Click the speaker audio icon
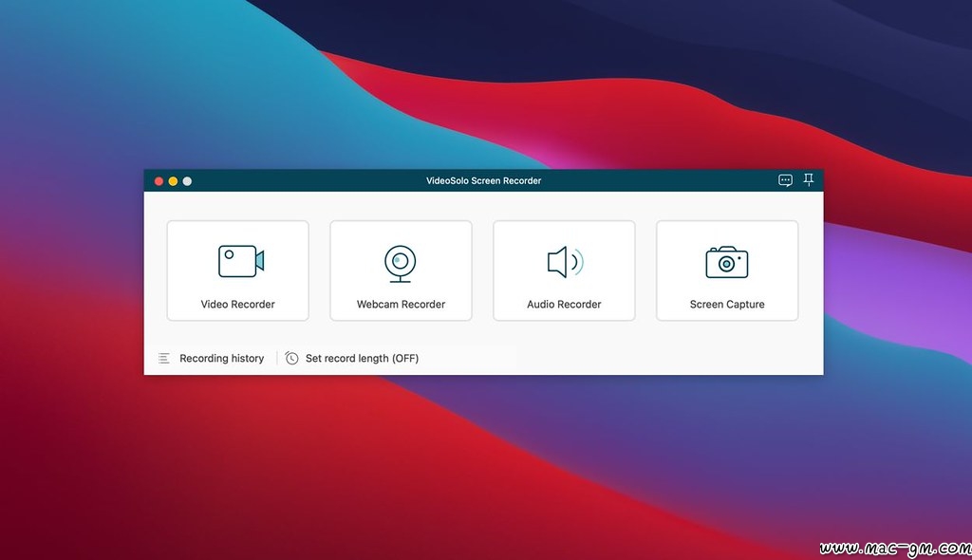The width and height of the screenshot is (972, 560). coord(566,262)
